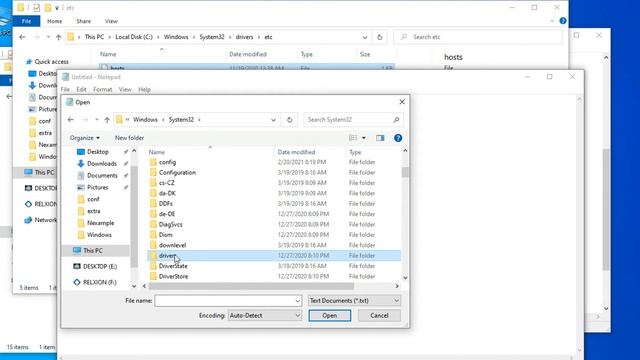
Task: Click the Windows breadcrumb in the Open dialog
Action: (145, 120)
